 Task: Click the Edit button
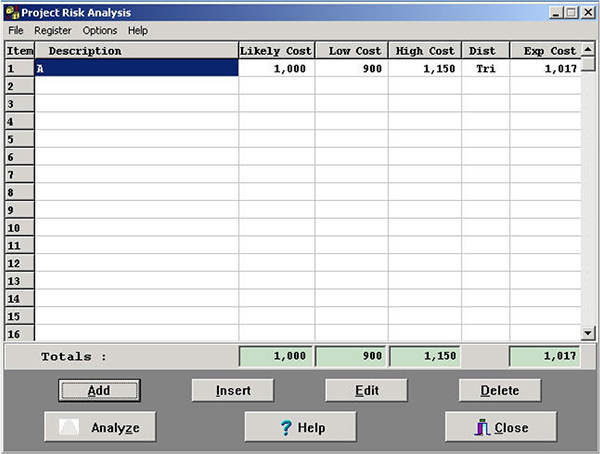[367, 390]
